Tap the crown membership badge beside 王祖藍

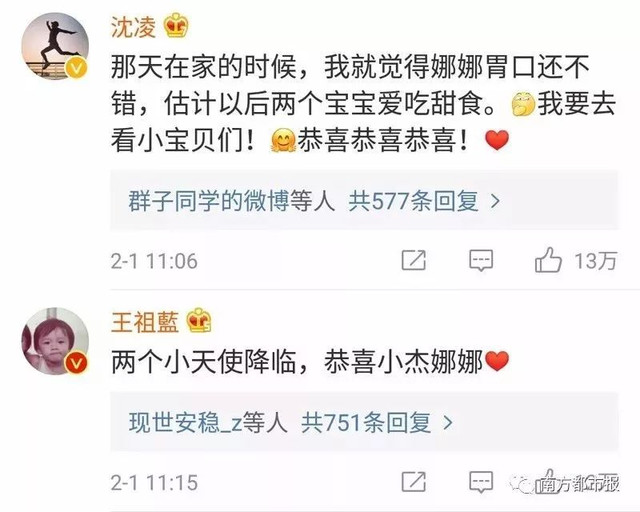[x=199, y=320]
